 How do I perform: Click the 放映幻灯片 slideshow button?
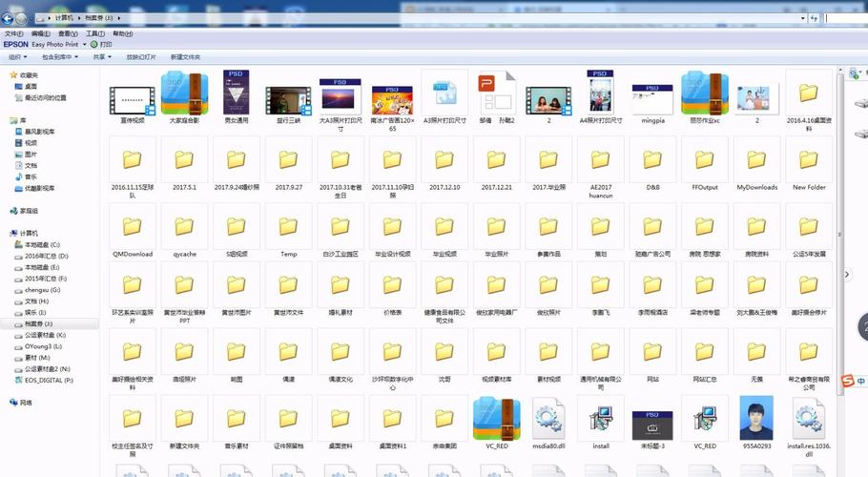coord(141,57)
